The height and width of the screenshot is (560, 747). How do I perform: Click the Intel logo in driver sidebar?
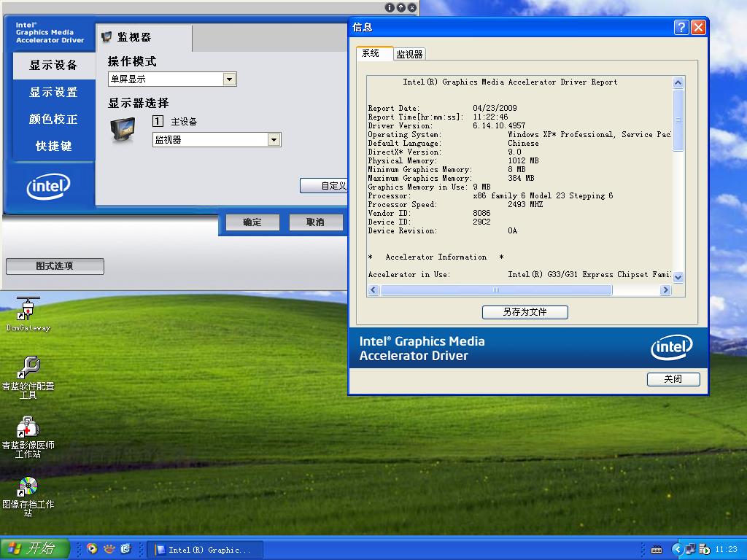[48, 186]
